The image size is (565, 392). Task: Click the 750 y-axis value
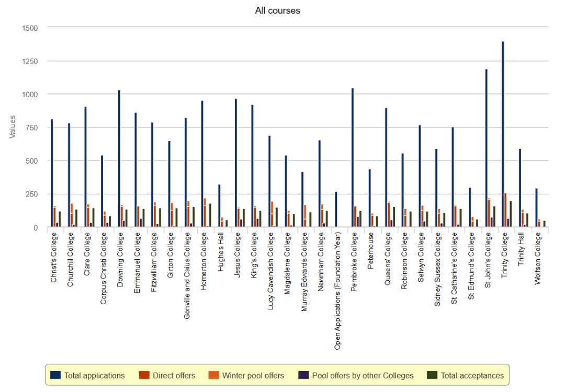(x=32, y=128)
